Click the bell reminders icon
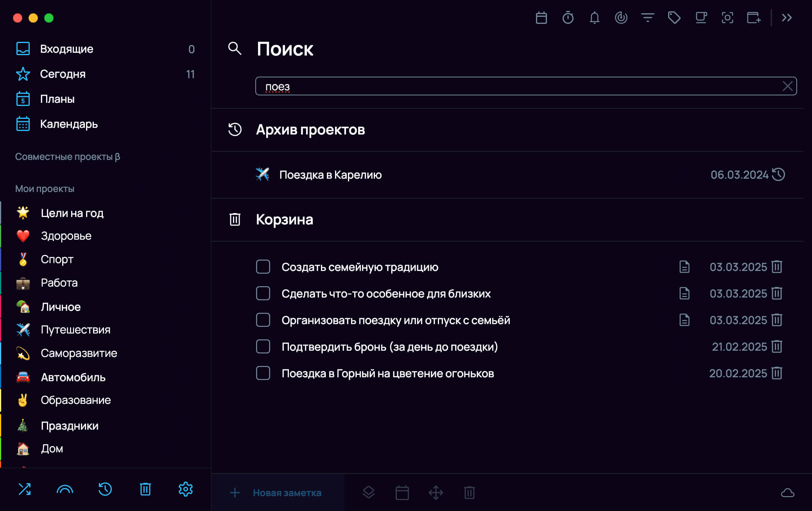812x511 pixels. click(594, 18)
